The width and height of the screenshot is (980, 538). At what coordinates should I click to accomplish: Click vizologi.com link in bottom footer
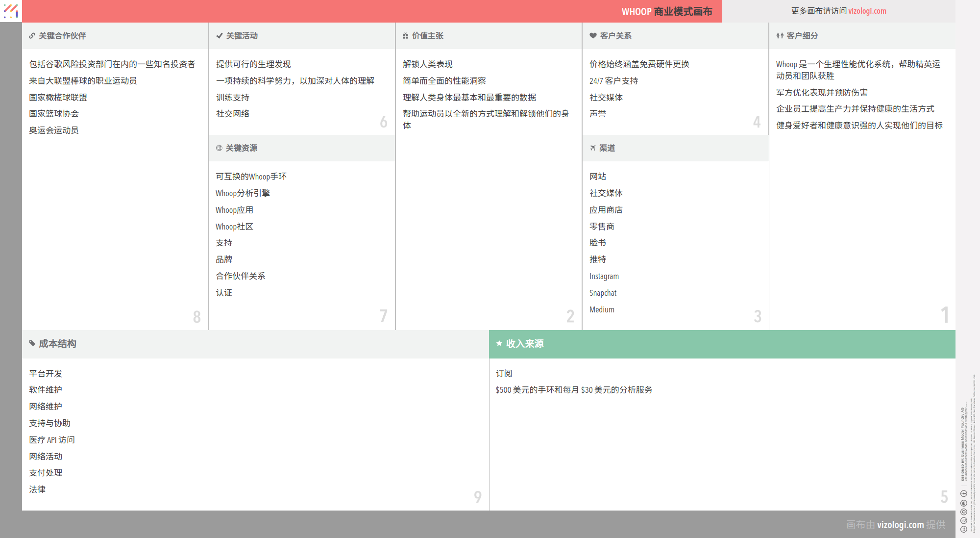(900, 524)
